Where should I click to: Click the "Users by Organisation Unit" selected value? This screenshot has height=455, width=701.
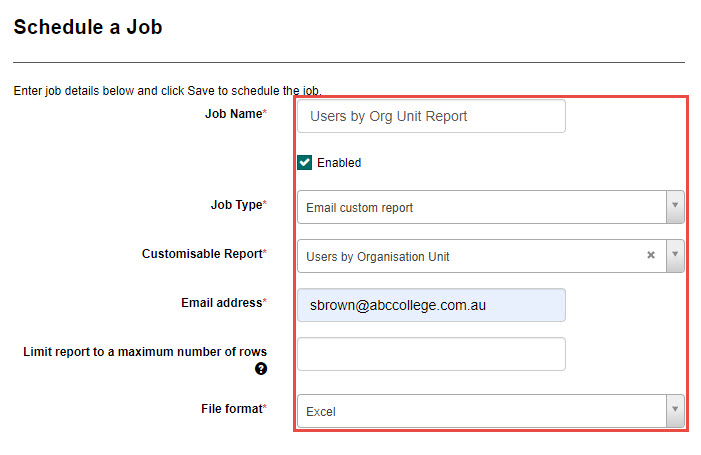378,257
